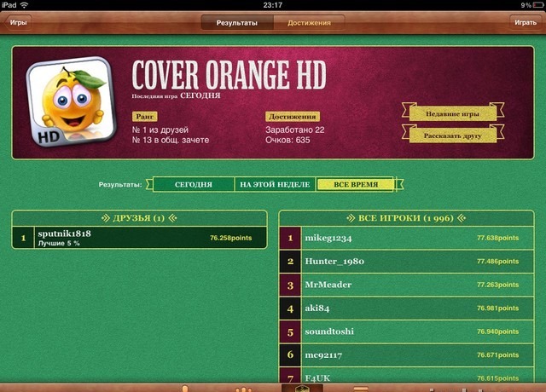Click the score 77.638points
Viewport: 546px width, 392px height.
click(497, 239)
